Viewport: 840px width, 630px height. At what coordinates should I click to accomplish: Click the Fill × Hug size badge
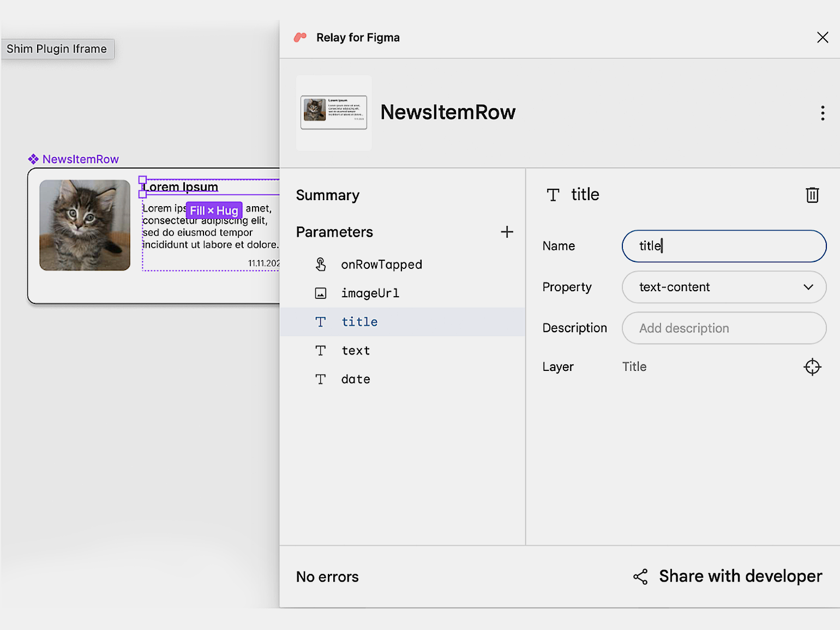(214, 211)
